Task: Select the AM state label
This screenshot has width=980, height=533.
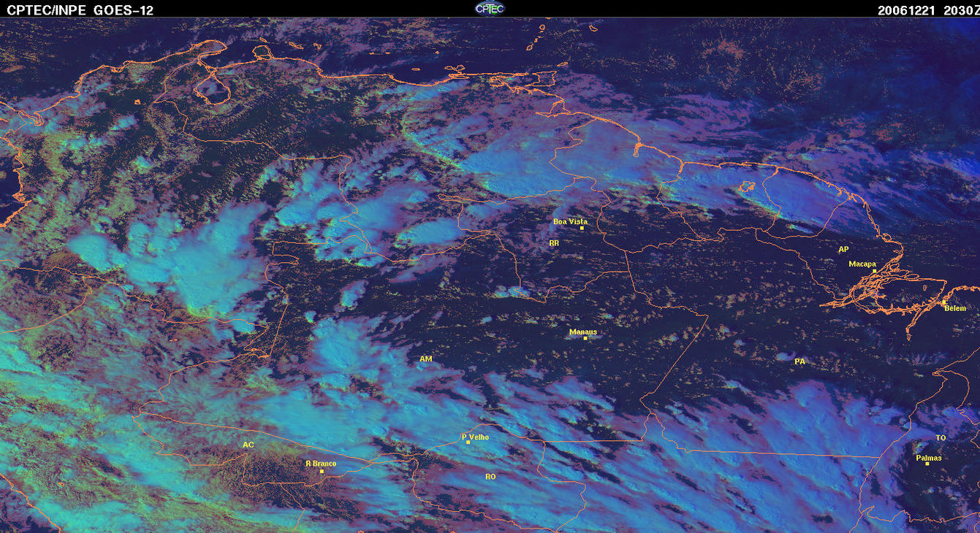Action: click(426, 359)
